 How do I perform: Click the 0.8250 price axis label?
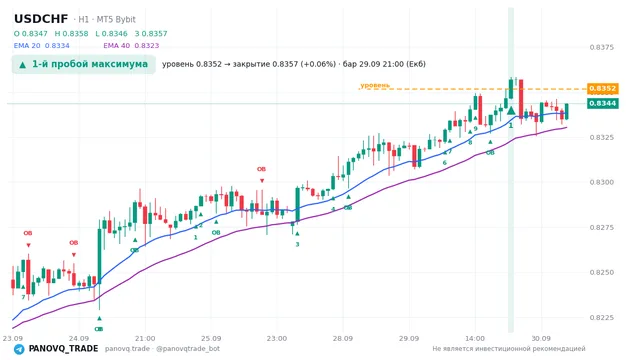click(602, 273)
